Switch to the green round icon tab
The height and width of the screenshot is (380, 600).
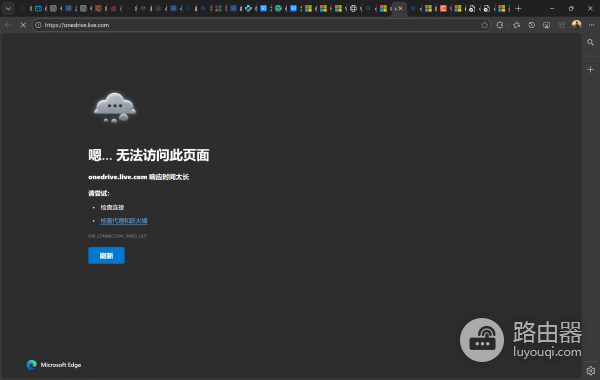coord(278,8)
